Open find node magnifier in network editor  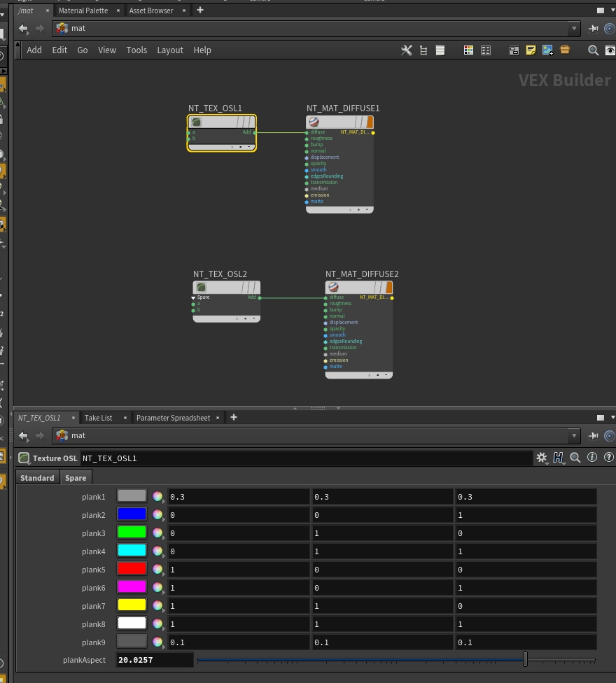click(593, 50)
